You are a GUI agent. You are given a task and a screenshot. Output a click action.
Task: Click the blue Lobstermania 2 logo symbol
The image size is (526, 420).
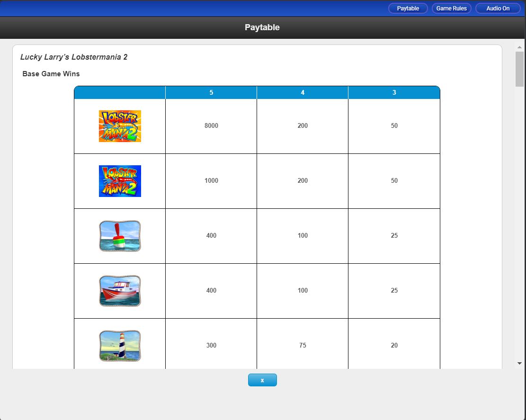(x=120, y=181)
